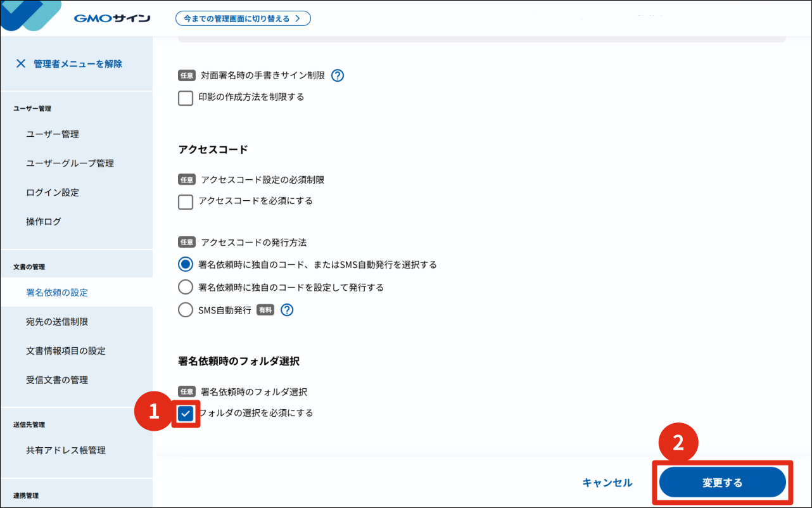Open help icon for handwritten sign restriction
Screen dimensions: 812x508
[x=338, y=75]
